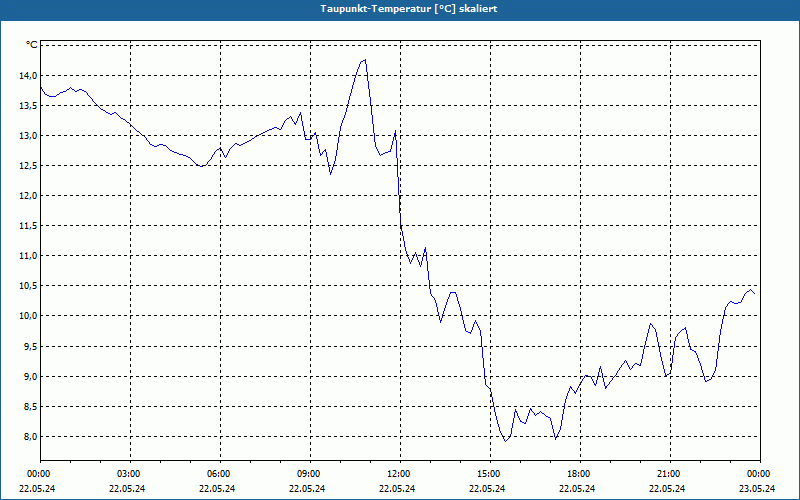The image size is (800, 500).
Task: Select the 22.05.24 date under 06:00
Action: [x=218, y=488]
